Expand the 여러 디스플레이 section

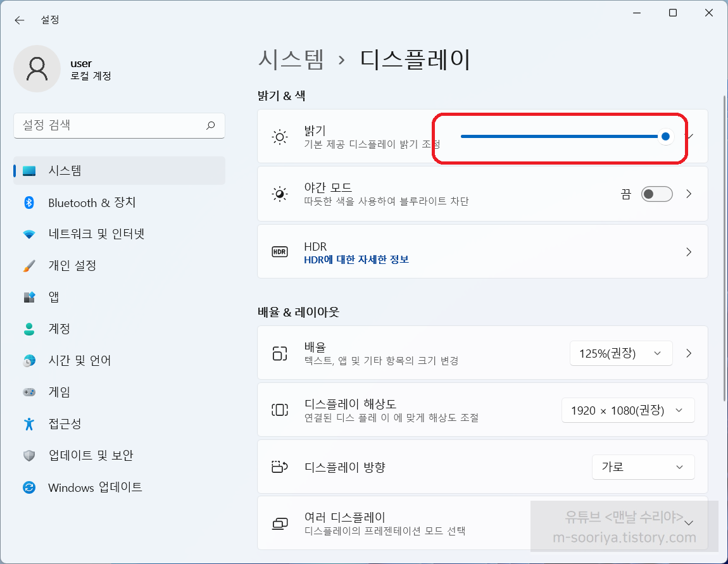689,523
